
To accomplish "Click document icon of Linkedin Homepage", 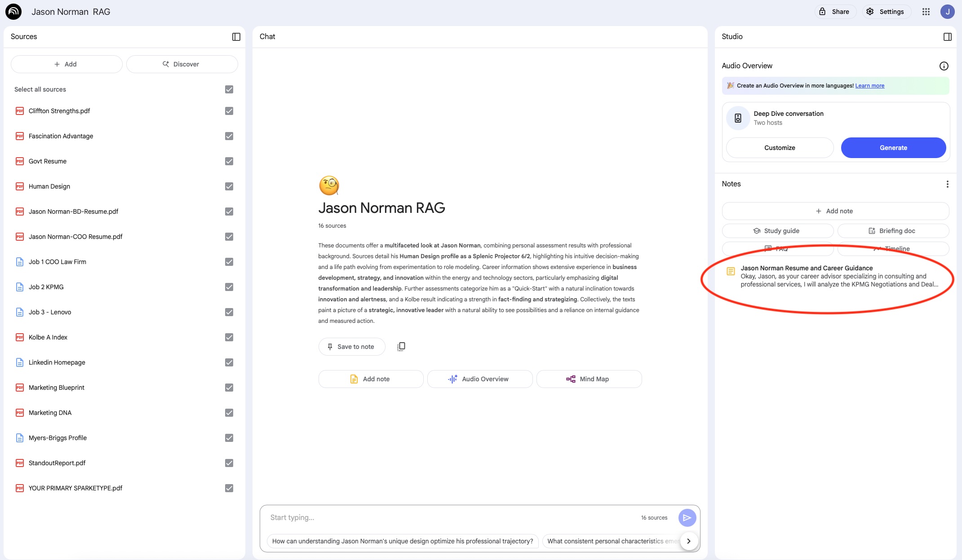I will click(x=20, y=362).
